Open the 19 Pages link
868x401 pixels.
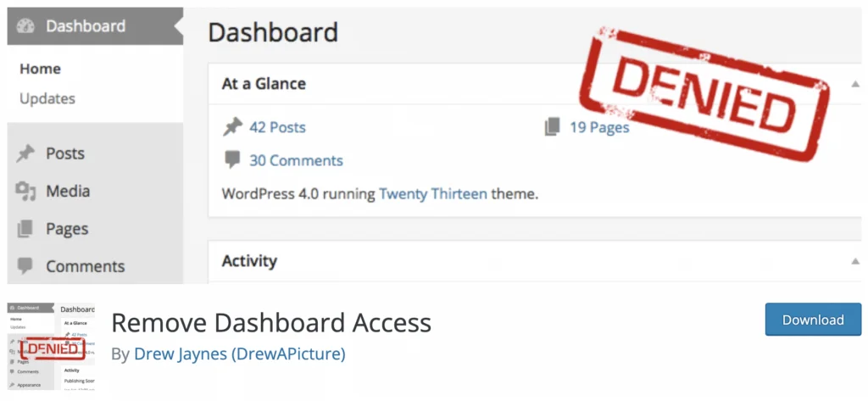599,127
